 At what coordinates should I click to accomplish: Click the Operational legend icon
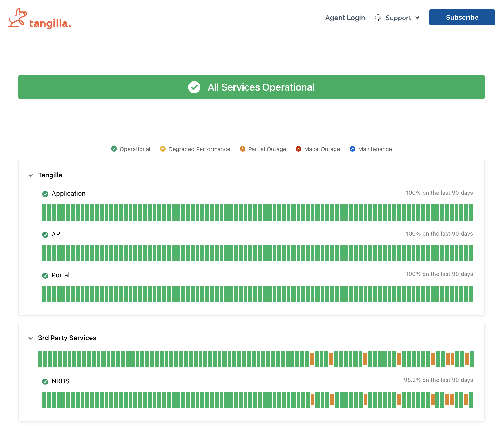pos(114,149)
